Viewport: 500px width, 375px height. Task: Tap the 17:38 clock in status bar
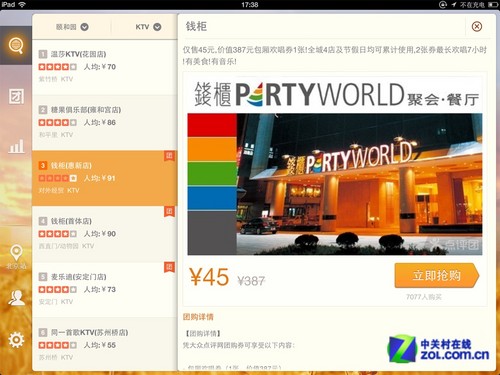tap(250, 5)
